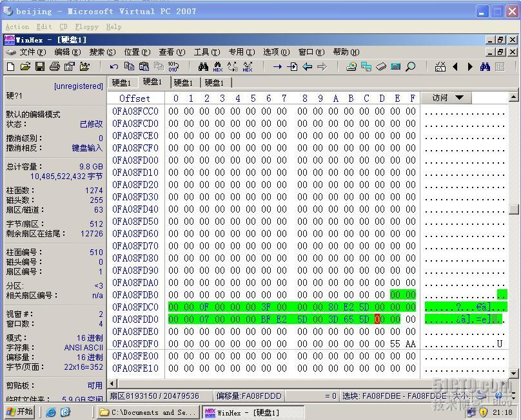521x420 pixels.
Task: Switch to C:\Documents and Se... taskbar window
Action: (x=148, y=412)
